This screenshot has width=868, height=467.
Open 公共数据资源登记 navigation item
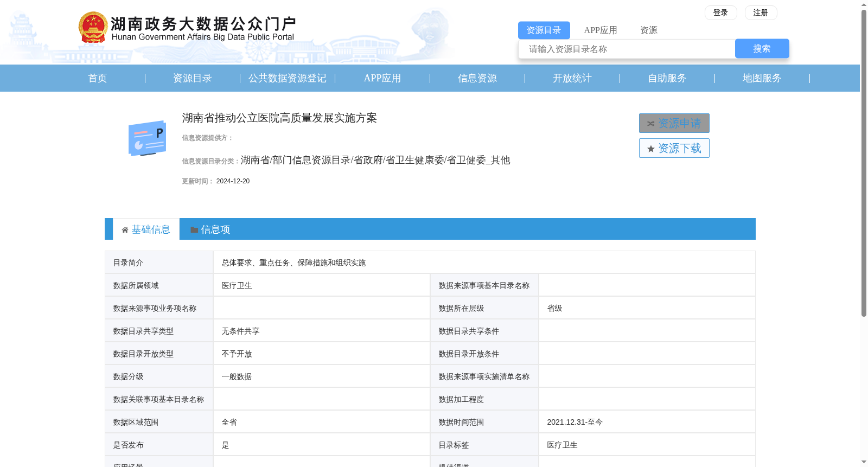pyautogui.click(x=288, y=78)
